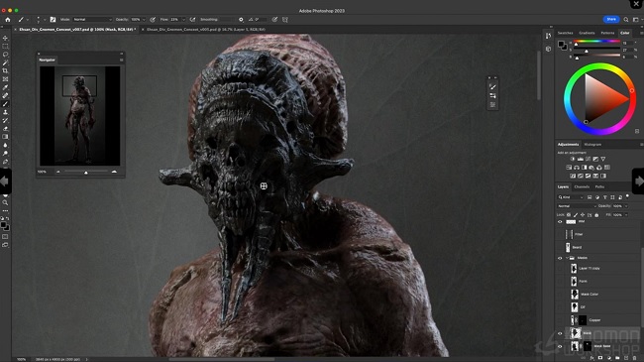Collapse the Master group arrow
Image resolution: width=644 pixels, height=362 pixels.
567,258
